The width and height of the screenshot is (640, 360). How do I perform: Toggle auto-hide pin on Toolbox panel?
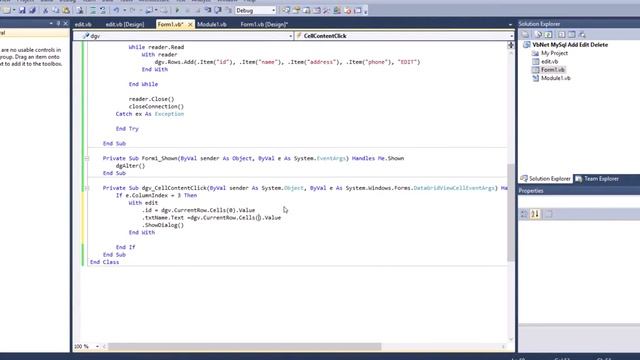pyautogui.click(x=58, y=24)
